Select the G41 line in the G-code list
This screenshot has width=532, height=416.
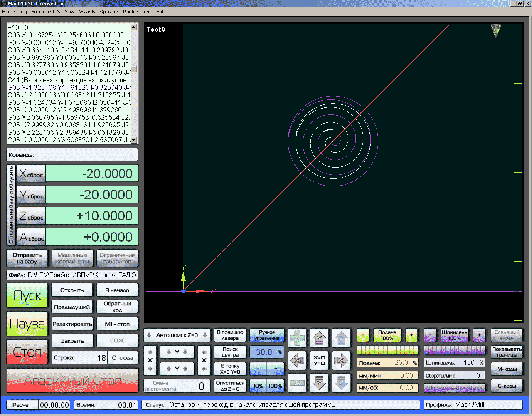69,80
